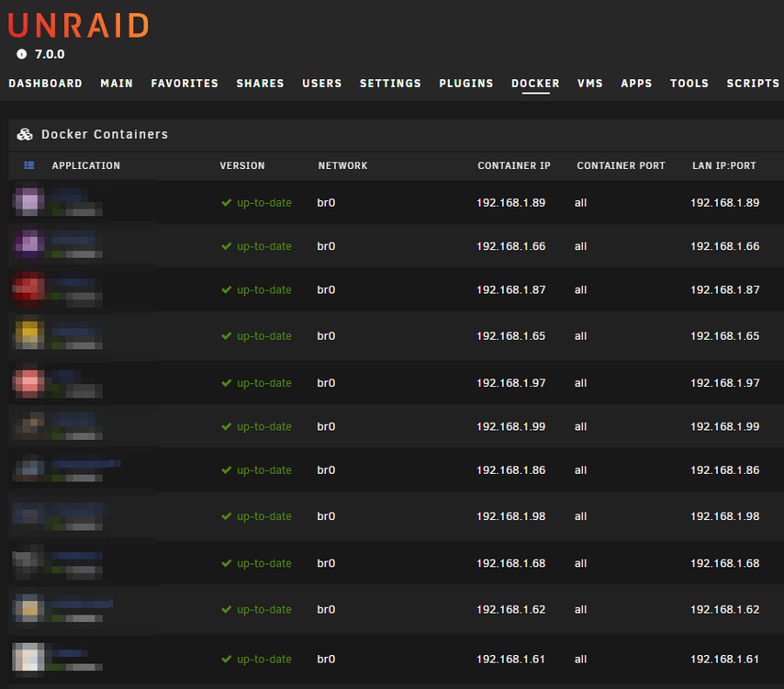Screen dimensions: 784x689
Task: Click the Version column header
Action: click(x=242, y=165)
